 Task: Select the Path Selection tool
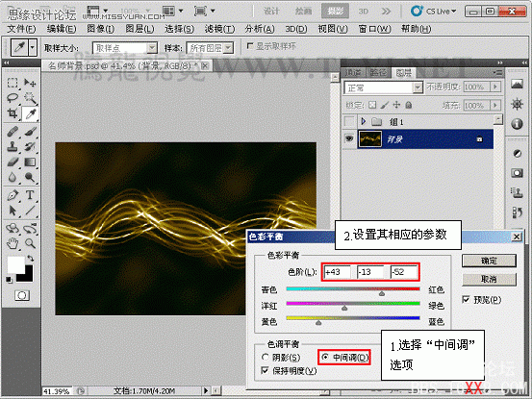pyautogui.click(x=13, y=211)
